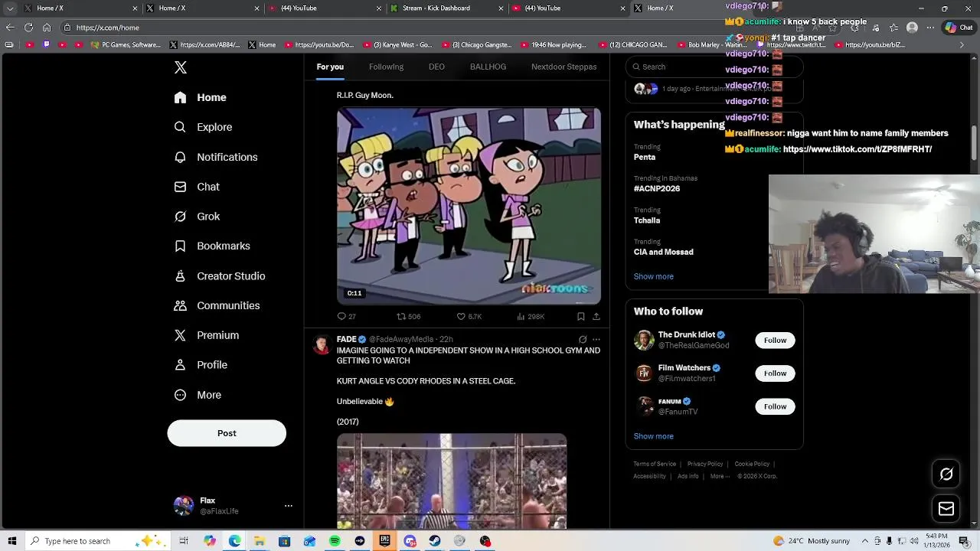This screenshot has height=551, width=980.
Task: Open account options next to Flax profile
Action: click(x=289, y=506)
